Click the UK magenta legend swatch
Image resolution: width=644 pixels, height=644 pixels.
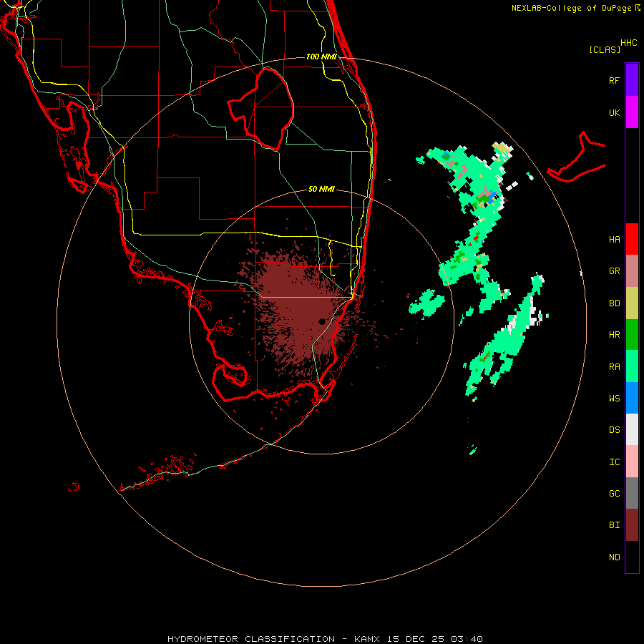(632, 112)
